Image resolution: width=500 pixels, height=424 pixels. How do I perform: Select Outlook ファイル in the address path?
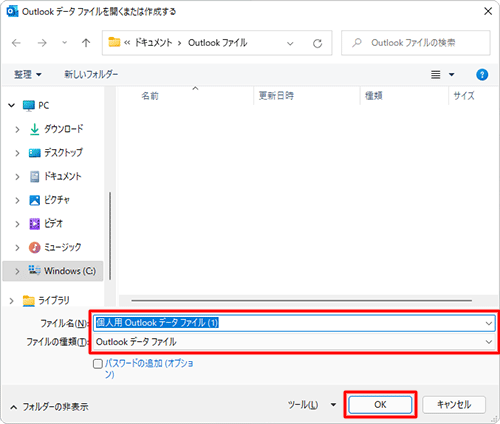coord(218,43)
